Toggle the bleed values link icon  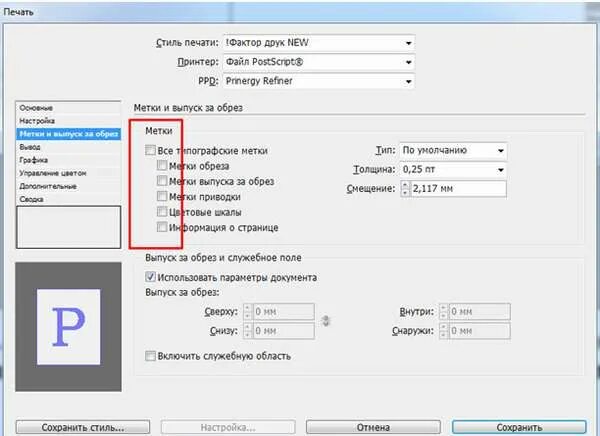tap(326, 321)
